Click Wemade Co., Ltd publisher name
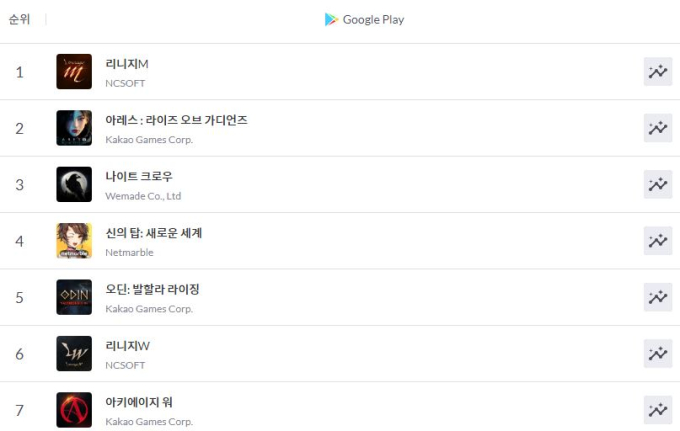The width and height of the screenshot is (680, 431). tap(143, 196)
